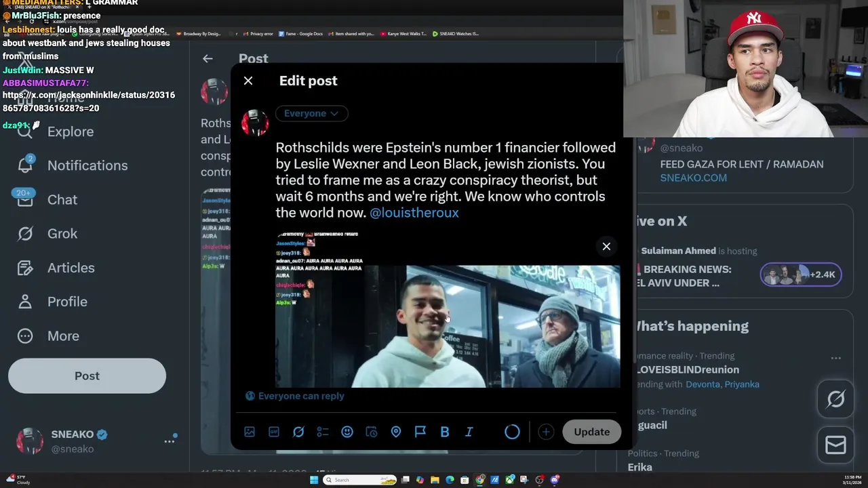Open the emoji picker
868x488 pixels.
347,432
